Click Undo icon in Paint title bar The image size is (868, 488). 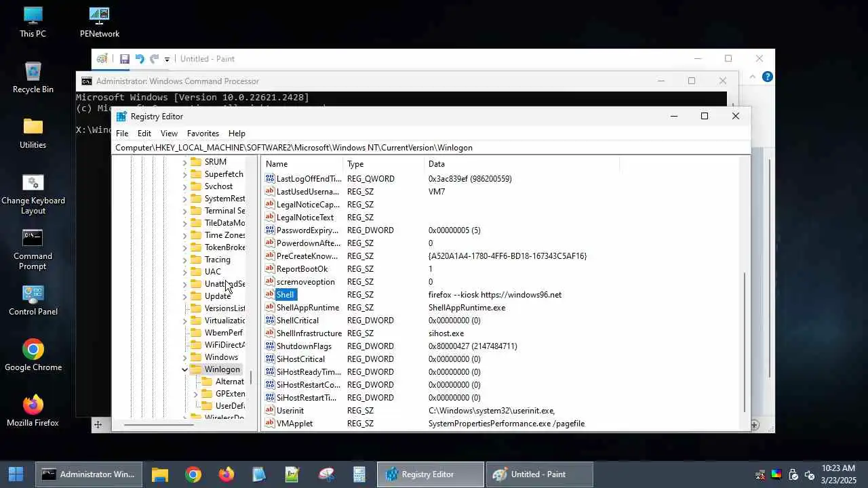coord(140,59)
